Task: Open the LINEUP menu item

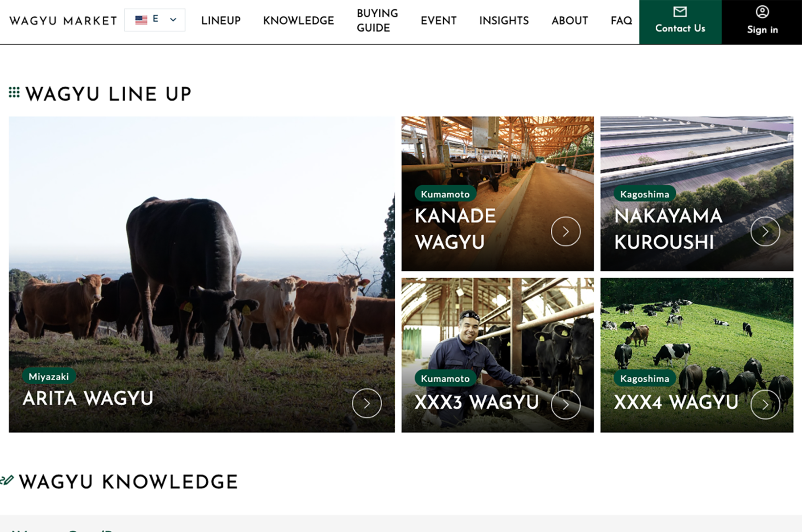Action: pos(221,20)
